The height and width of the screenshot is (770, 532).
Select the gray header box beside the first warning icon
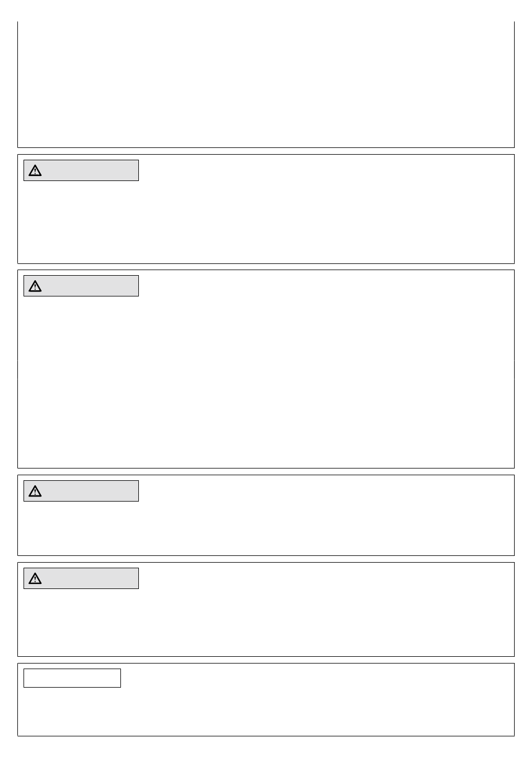(x=81, y=170)
